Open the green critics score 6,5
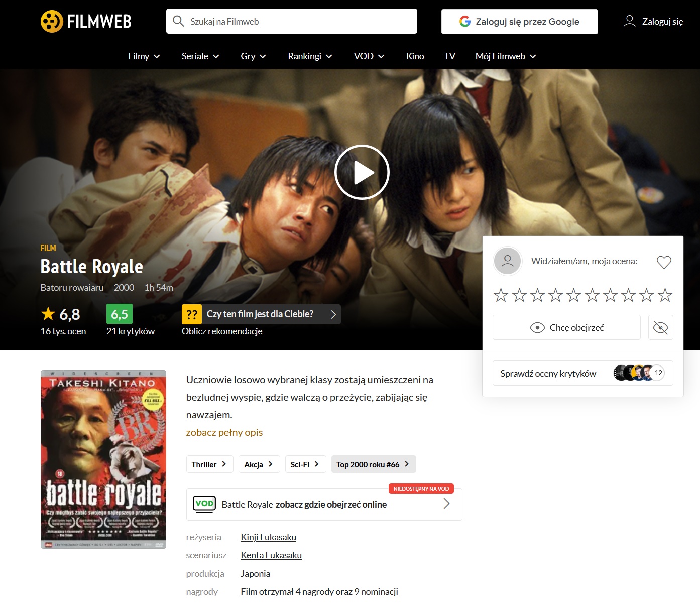This screenshot has width=700, height=610. 120,314
